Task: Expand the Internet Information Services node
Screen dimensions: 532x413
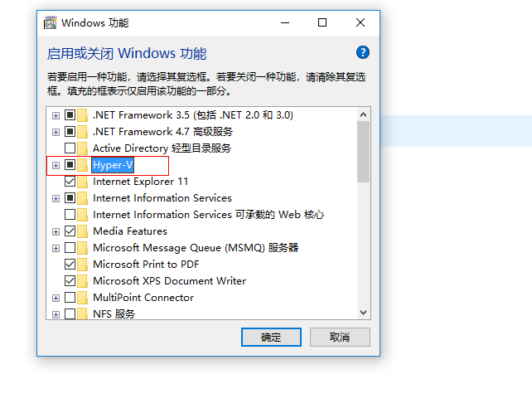Action: pyautogui.click(x=56, y=198)
